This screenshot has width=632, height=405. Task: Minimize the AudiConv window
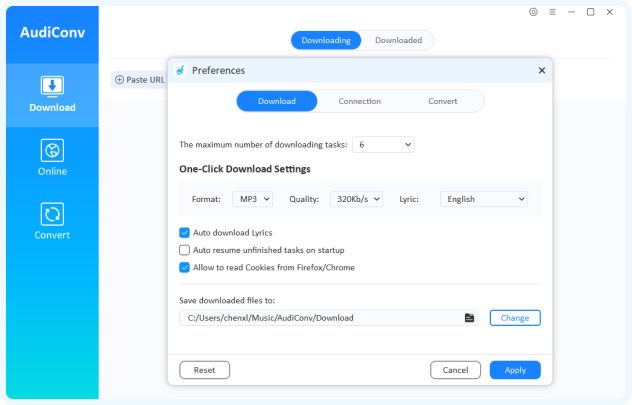tap(571, 12)
